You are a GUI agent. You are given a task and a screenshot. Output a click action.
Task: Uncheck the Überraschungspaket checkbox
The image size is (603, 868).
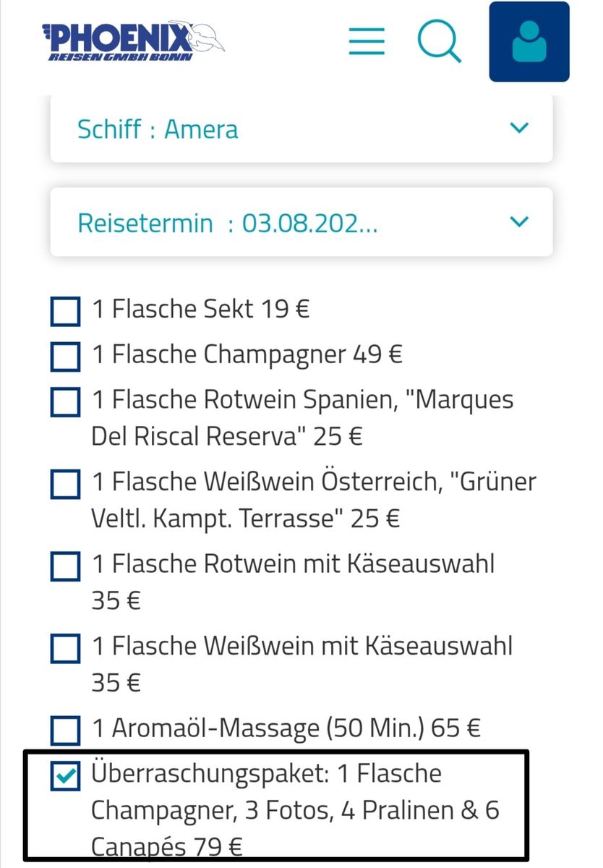point(65,776)
